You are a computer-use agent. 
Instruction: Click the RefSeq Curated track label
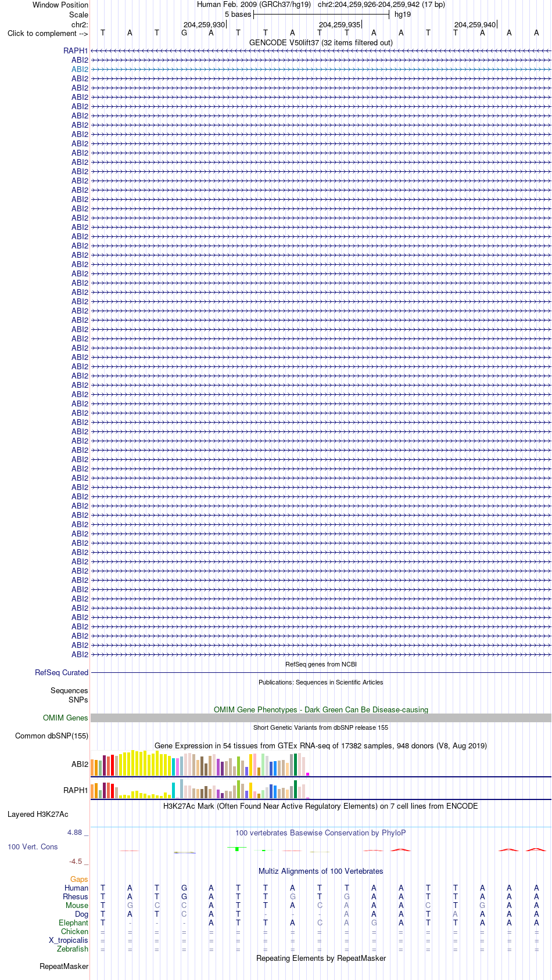click(x=62, y=672)
